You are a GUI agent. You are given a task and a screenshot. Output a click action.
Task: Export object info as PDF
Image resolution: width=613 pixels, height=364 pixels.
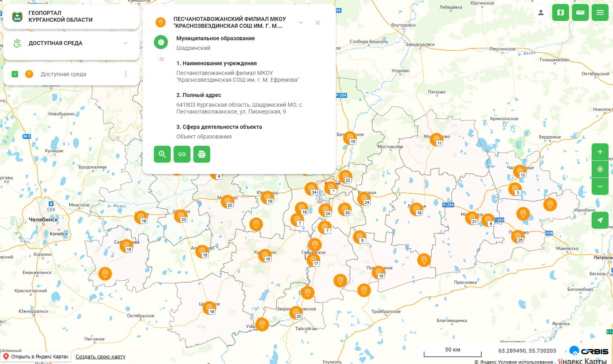(x=202, y=154)
